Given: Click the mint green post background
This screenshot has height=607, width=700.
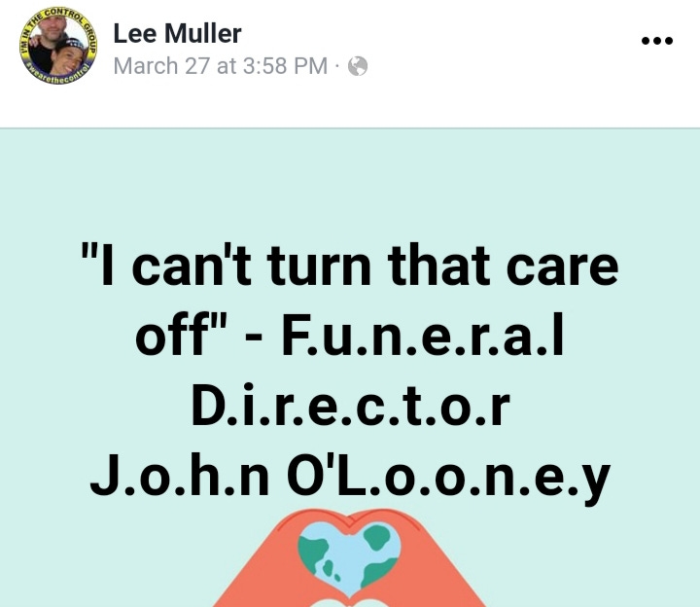Looking at the screenshot, I should click(350, 188).
